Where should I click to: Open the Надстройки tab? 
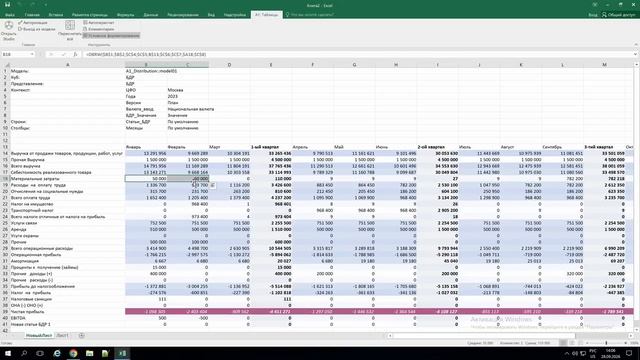pos(235,15)
